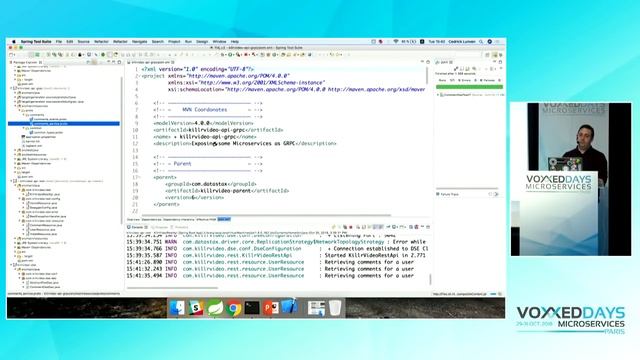This screenshot has width=640, height=360.
Task: Open the Search menu in menu bar
Action: tap(158, 42)
